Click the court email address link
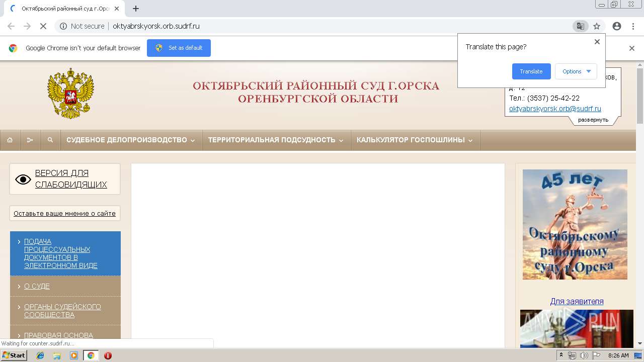The image size is (644, 362). (x=555, y=109)
